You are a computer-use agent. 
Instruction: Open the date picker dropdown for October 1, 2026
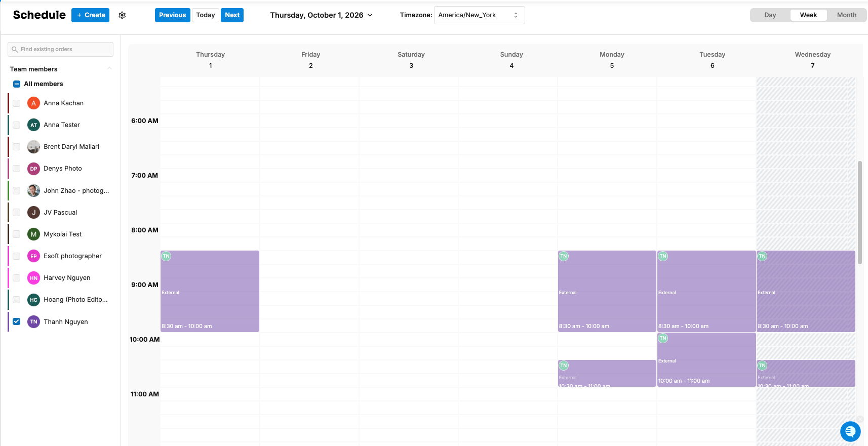click(x=322, y=15)
